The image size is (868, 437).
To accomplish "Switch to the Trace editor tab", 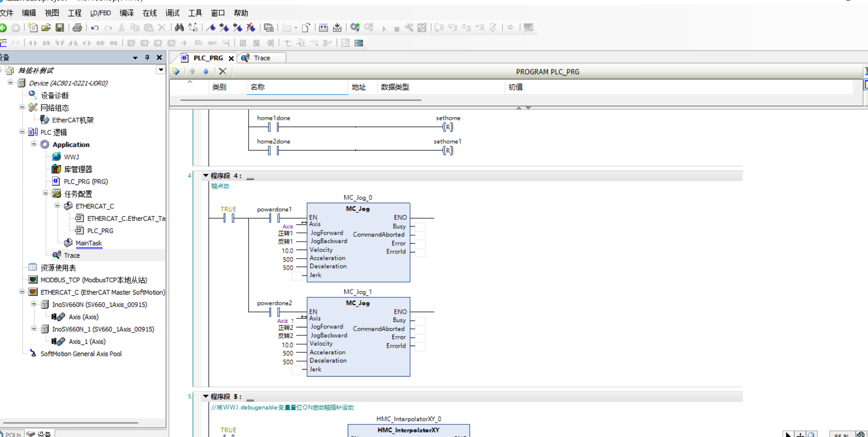I will 262,58.
